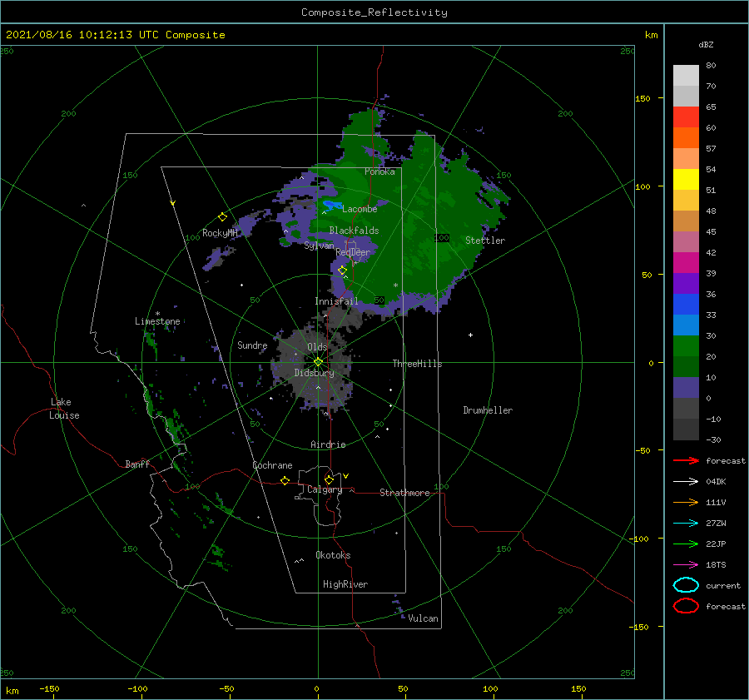Screen dimensions: 749x700
Task: Click the Strathmore city label
Action: (404, 493)
